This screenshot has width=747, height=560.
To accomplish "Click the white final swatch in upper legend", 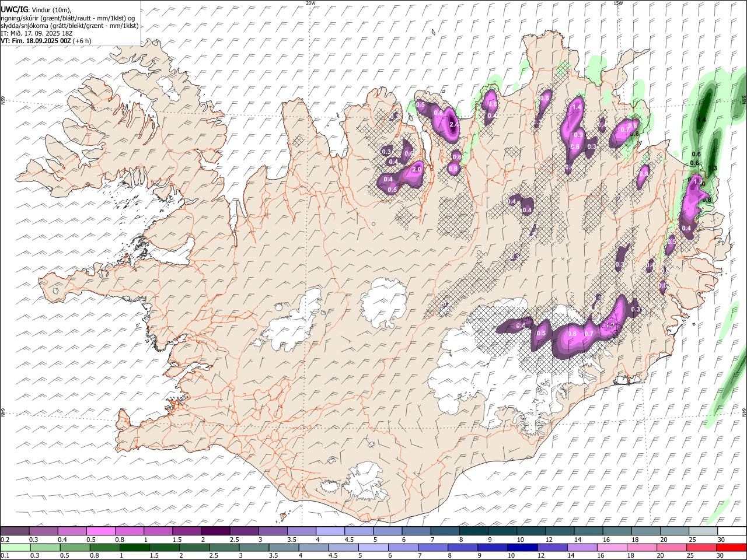I will (x=731, y=531).
